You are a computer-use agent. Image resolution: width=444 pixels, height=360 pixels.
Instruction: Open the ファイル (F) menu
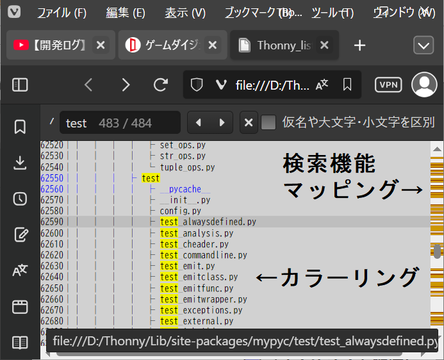point(62,13)
